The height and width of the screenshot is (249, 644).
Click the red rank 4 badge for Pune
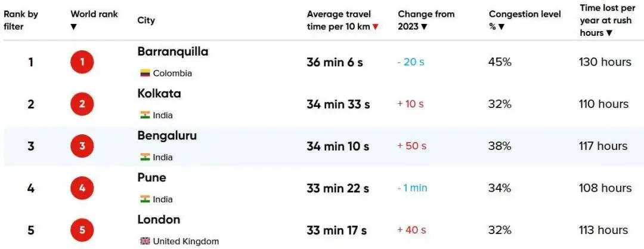coord(82,188)
